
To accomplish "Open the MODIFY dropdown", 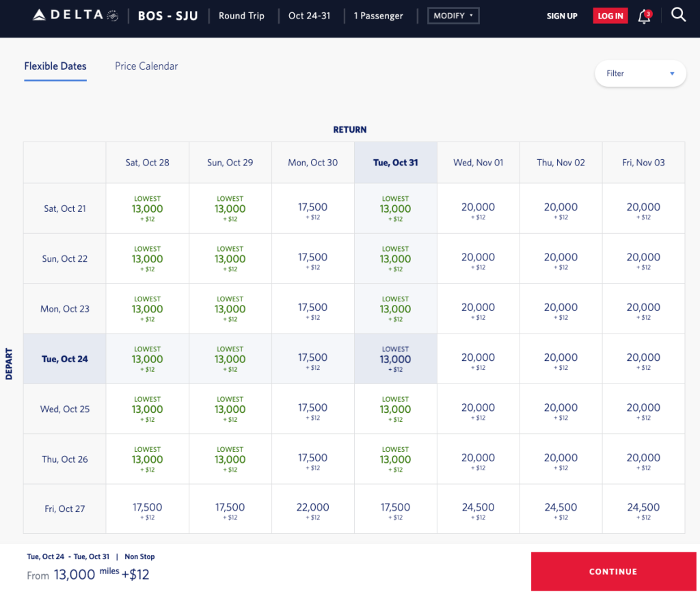I will 453,16.
